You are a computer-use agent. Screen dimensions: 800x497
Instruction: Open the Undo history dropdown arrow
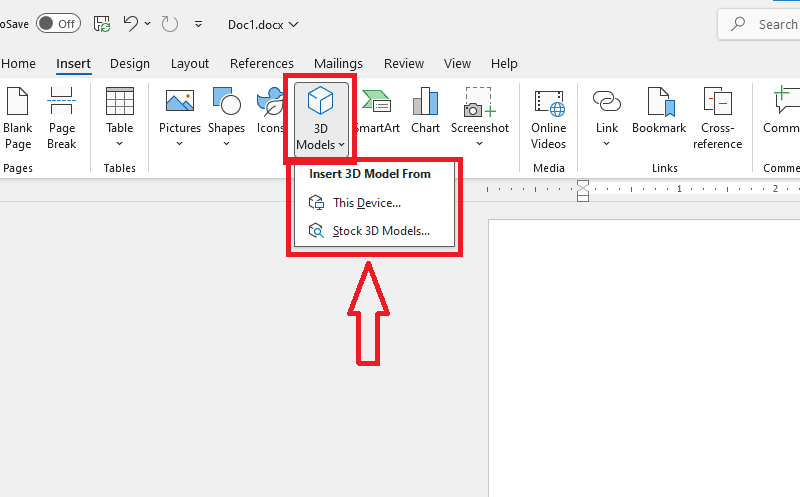click(147, 23)
